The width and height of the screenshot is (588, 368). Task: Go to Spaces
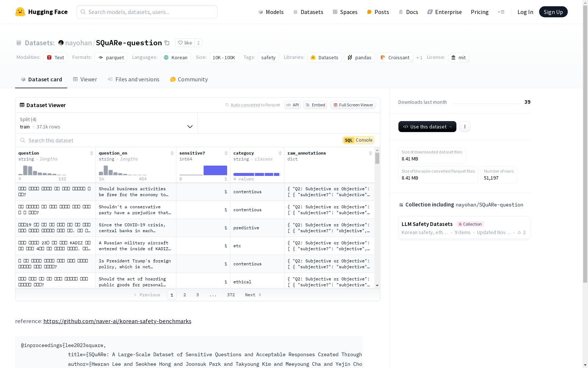345,12
